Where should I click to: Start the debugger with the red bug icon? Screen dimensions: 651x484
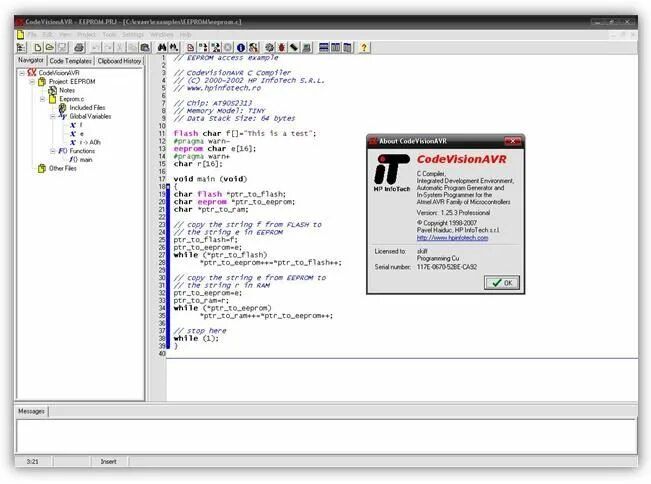tap(281, 48)
